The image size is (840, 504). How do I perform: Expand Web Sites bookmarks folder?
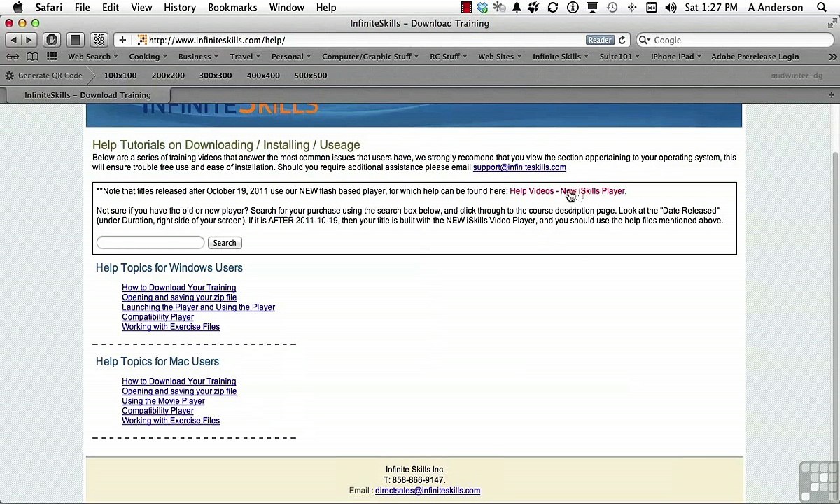500,57
